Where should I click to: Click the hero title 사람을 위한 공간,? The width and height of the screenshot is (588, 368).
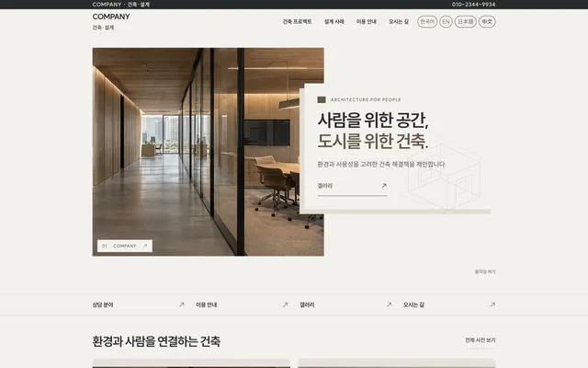(373, 121)
